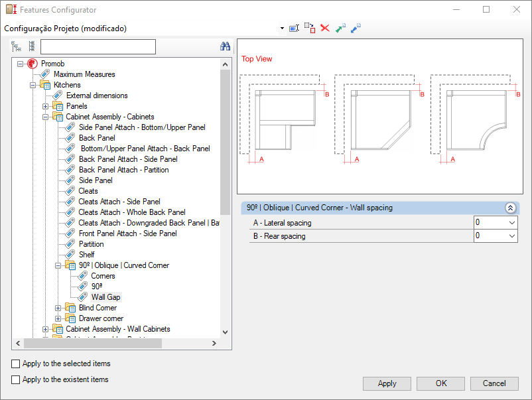The height and width of the screenshot is (400, 532).
Task: Click the tree horizontal scrollbar thumb
Action: point(93,344)
